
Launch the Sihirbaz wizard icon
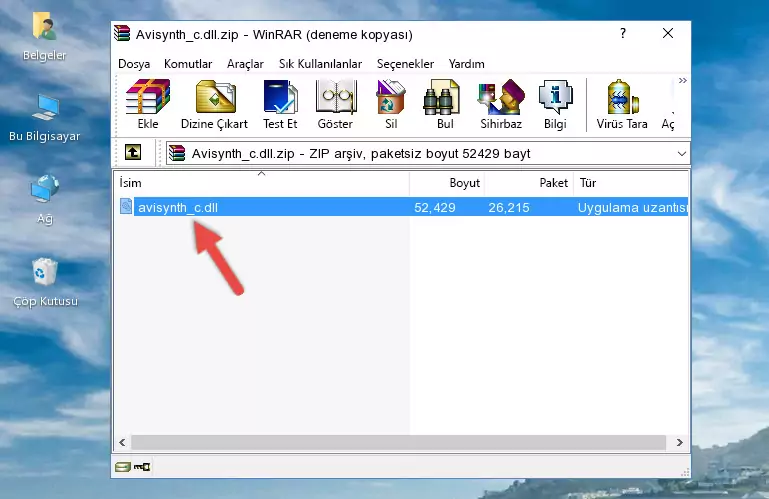pyautogui.click(x=501, y=97)
